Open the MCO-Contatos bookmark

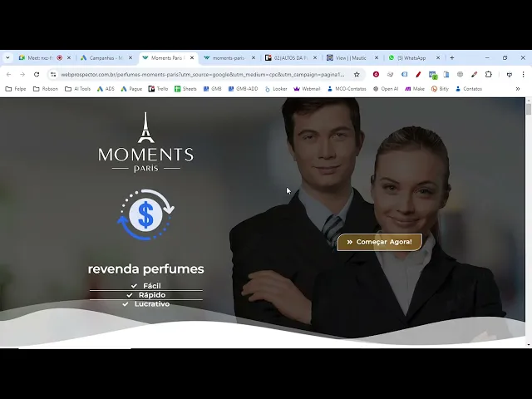(347, 89)
